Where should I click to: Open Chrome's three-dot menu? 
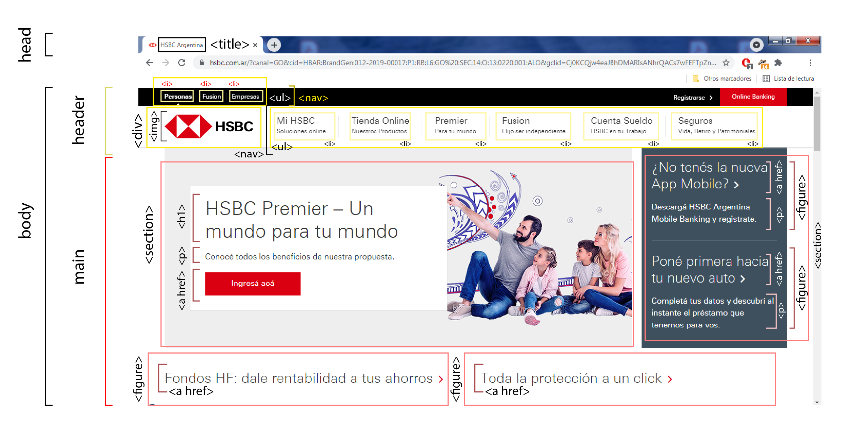[x=810, y=63]
